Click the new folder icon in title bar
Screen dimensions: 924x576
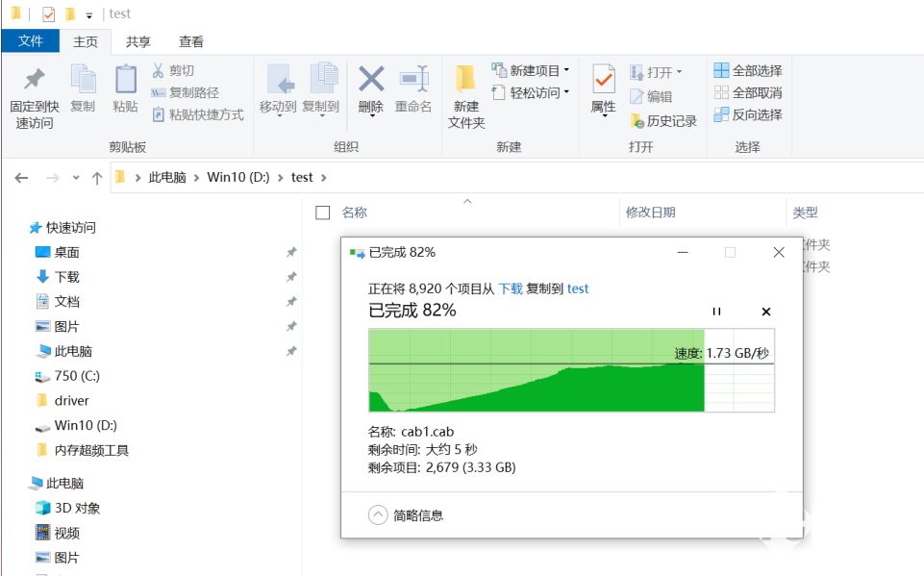click(x=70, y=13)
